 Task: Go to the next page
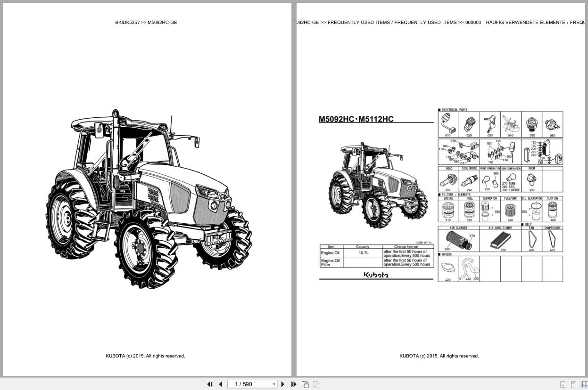(283, 384)
